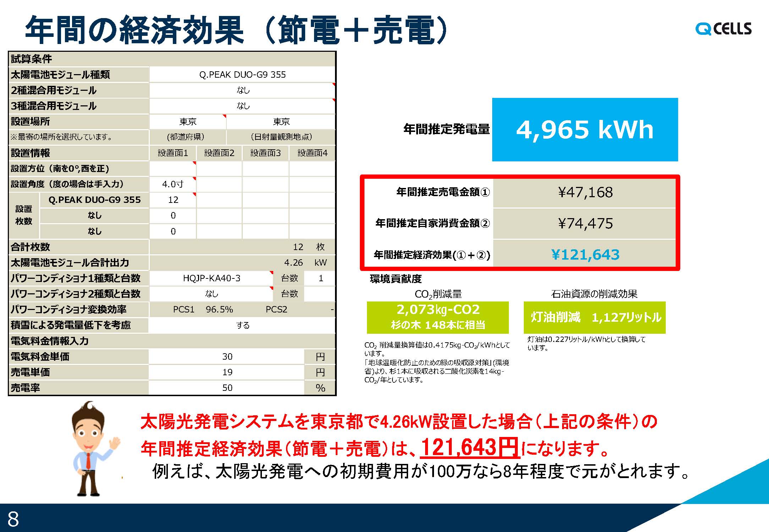Click the 設置面3 column header
The height and width of the screenshot is (532, 769).
pos(265,153)
